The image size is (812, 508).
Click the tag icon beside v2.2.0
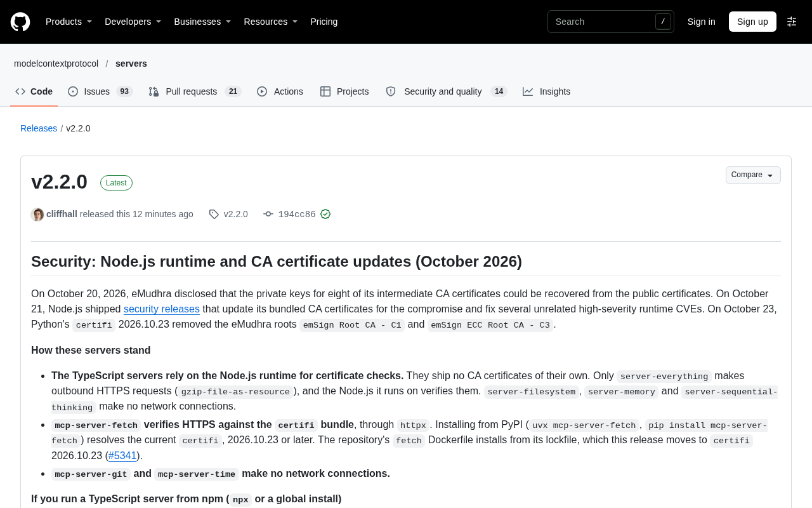tap(214, 215)
